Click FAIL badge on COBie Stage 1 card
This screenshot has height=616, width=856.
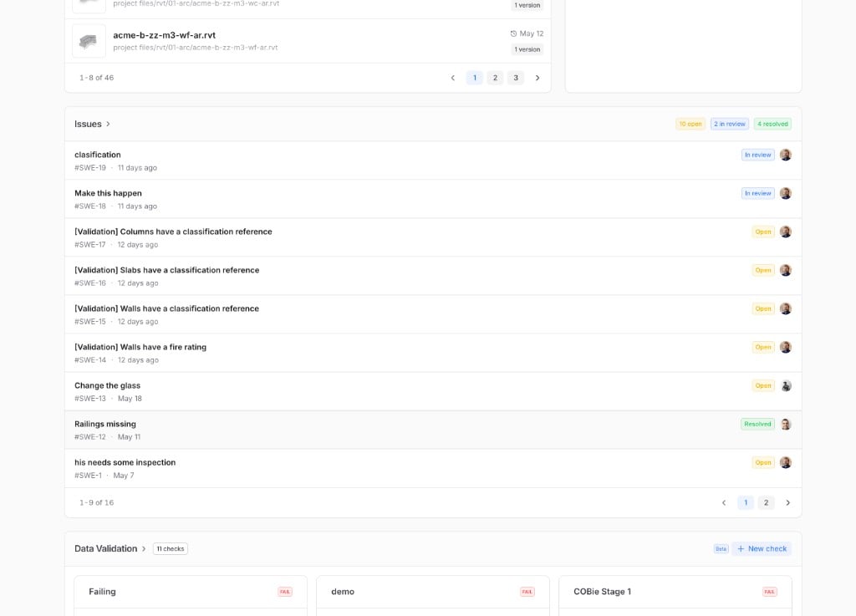(x=770, y=592)
